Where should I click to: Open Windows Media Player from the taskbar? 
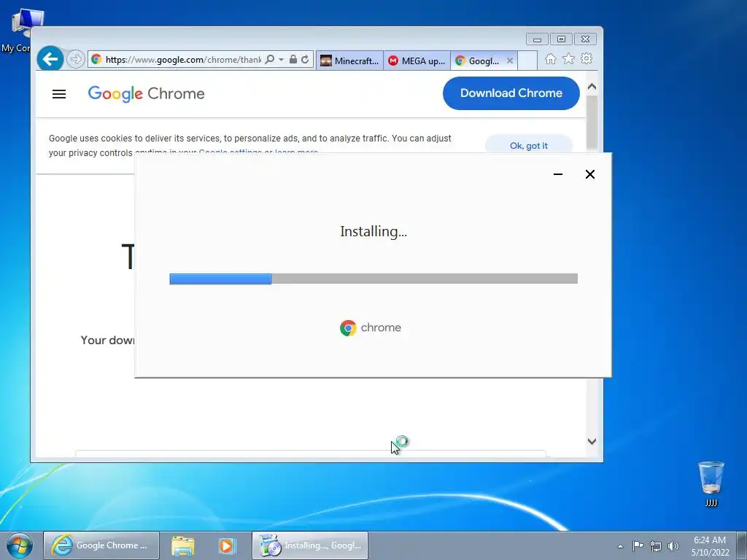(227, 545)
